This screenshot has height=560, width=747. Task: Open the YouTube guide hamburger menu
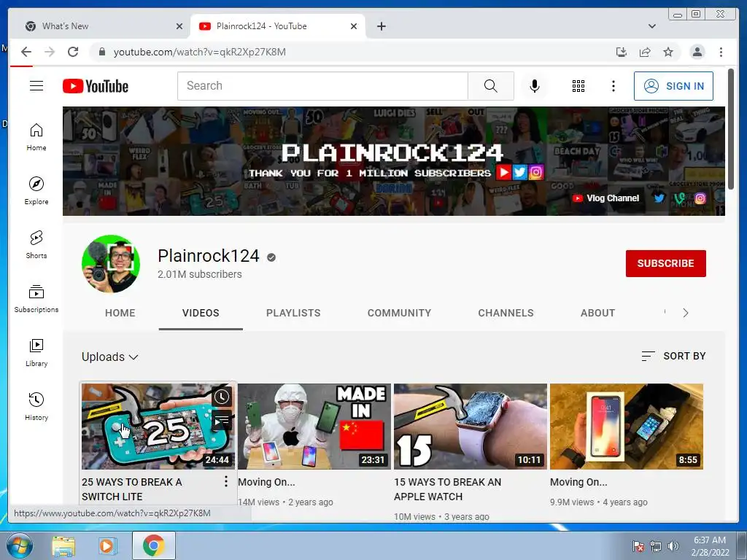[36, 86]
